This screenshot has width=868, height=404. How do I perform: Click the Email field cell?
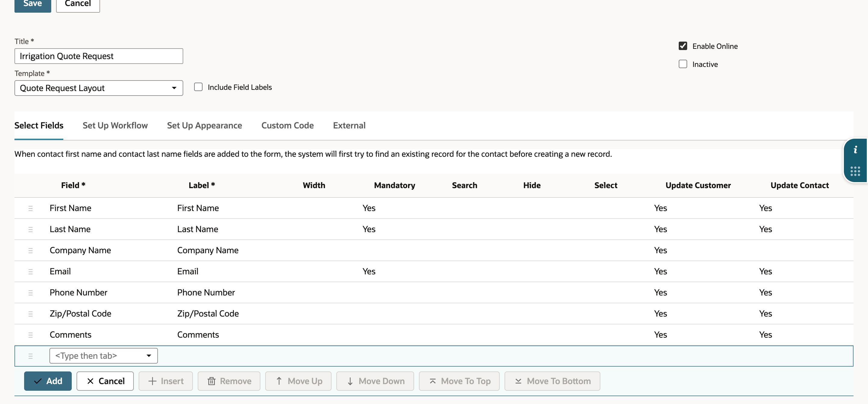coord(60,271)
